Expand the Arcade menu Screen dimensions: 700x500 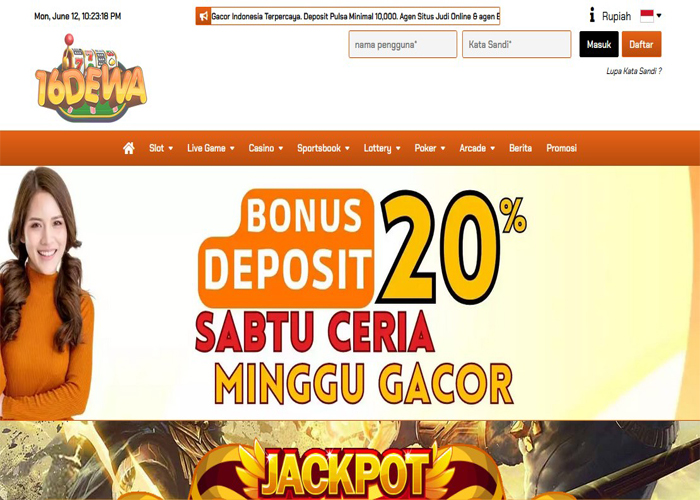click(x=477, y=148)
